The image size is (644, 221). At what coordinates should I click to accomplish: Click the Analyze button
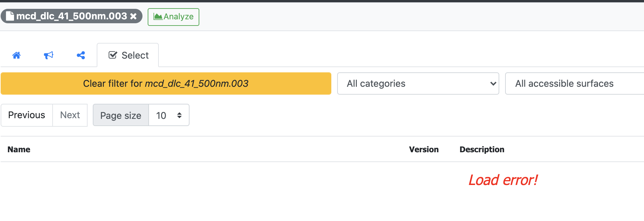coord(173,16)
